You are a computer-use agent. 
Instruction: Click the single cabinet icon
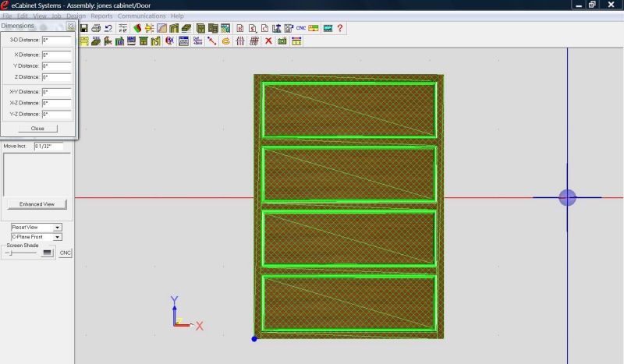[x=201, y=28]
